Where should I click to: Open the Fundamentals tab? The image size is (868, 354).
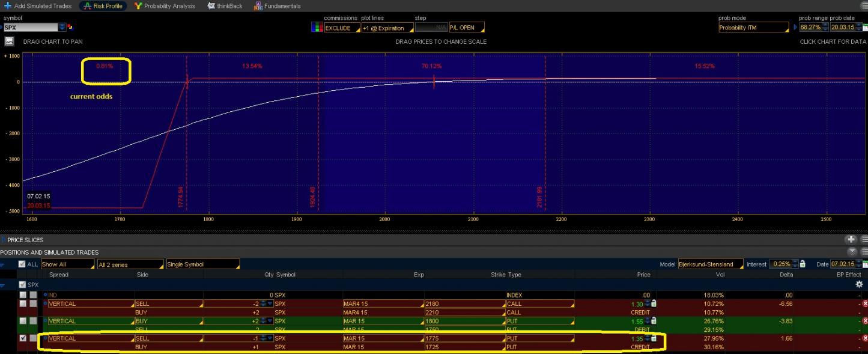278,6
